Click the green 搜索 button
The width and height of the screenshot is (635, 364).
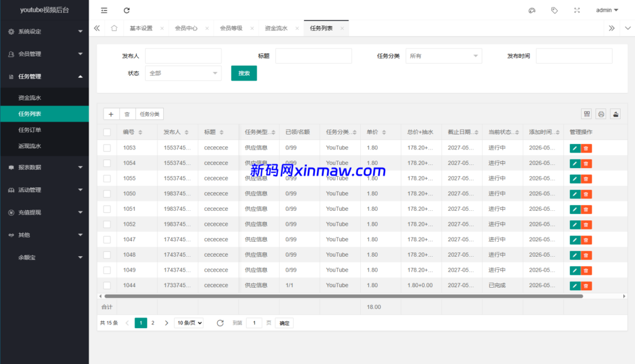pyautogui.click(x=244, y=73)
